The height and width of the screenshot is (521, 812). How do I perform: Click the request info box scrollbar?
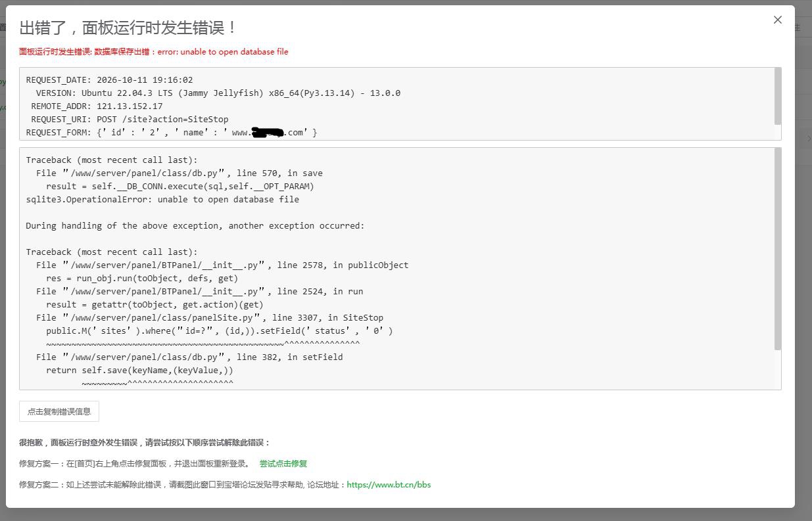pos(778,96)
